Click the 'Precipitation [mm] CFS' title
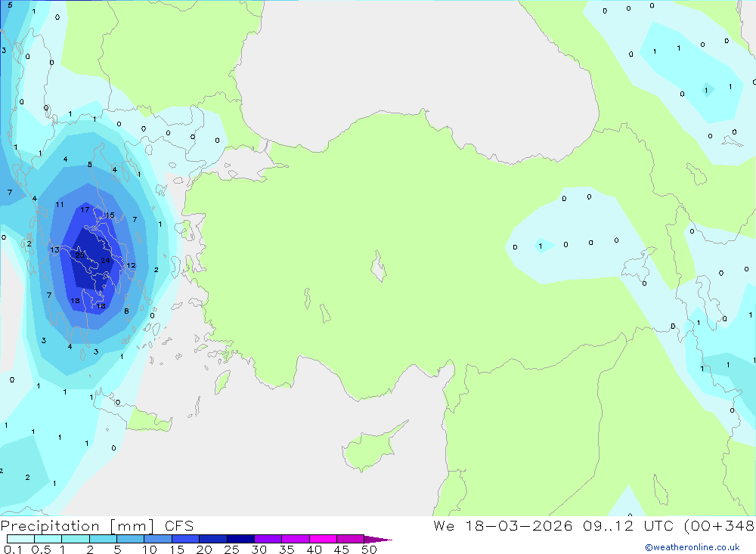 97,525
